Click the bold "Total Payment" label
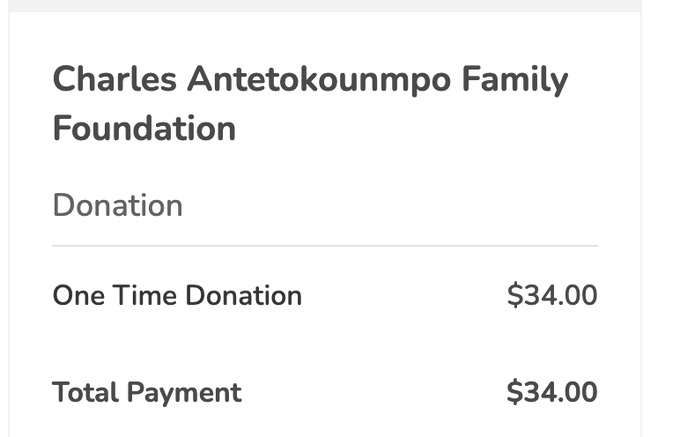 147,392
